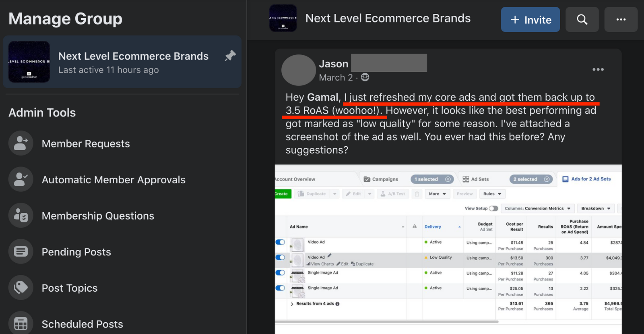Click the horizontal scrollbar under the ads table
644x334 pixels.
(386, 322)
